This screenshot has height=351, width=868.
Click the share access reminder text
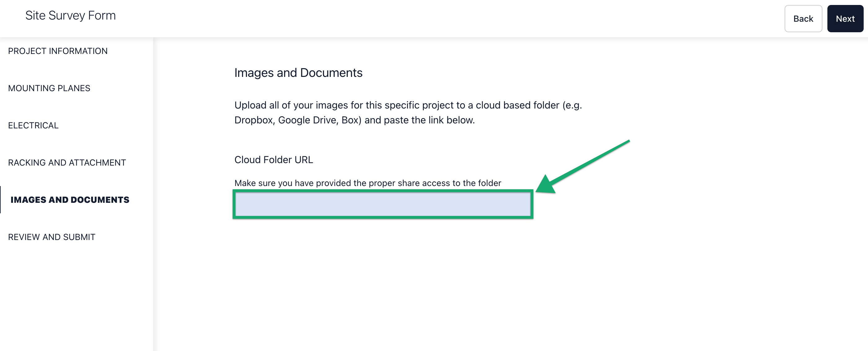pyautogui.click(x=368, y=183)
